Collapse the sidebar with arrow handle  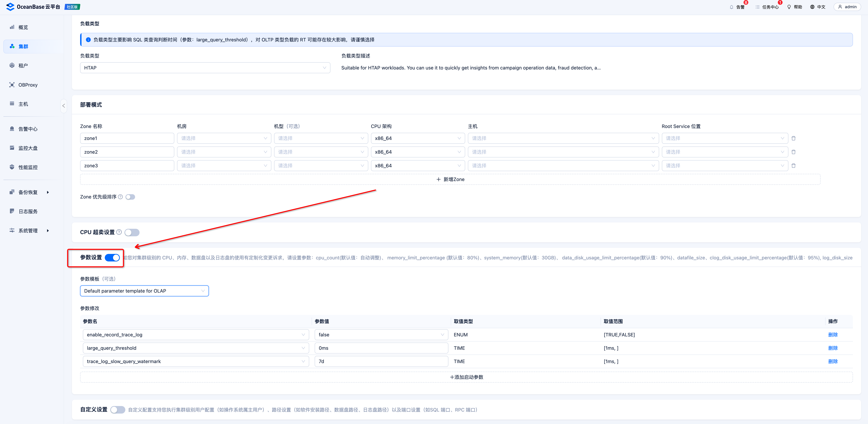pyautogui.click(x=63, y=106)
